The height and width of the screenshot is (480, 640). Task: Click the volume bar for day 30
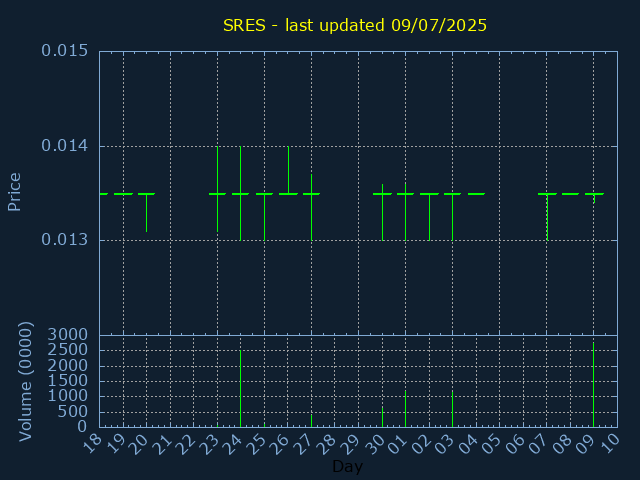click(382, 417)
